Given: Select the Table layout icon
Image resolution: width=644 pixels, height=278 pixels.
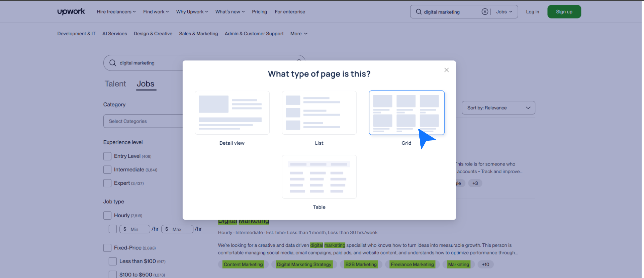Looking at the screenshot, I should coord(319,177).
